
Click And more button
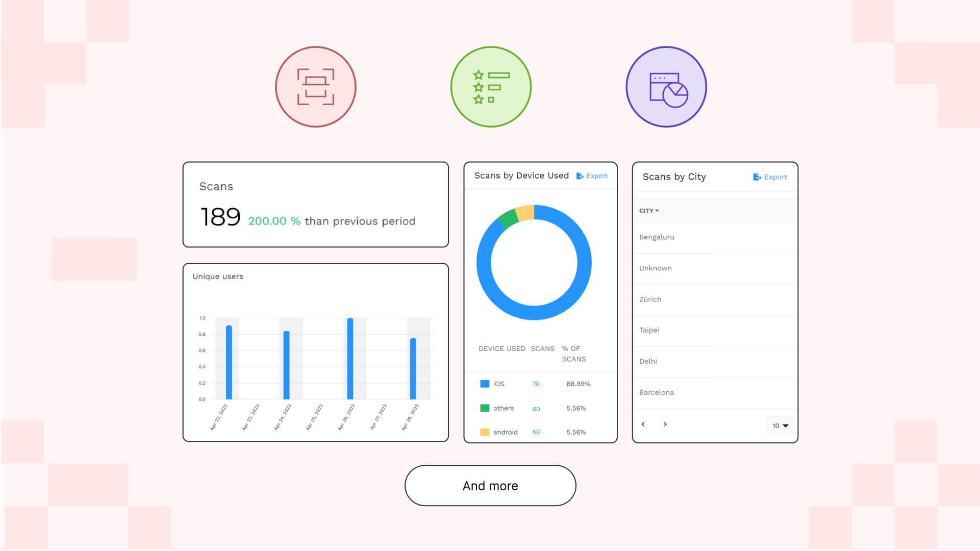[x=490, y=485]
